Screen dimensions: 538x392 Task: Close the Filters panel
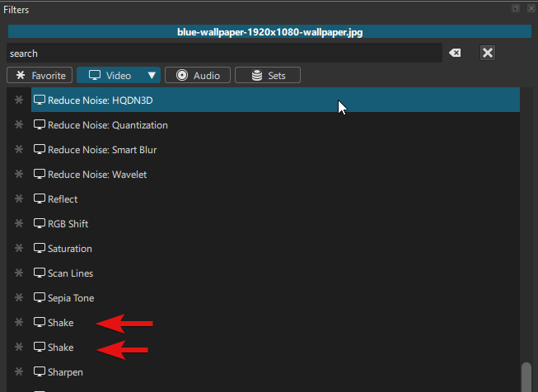[531, 8]
